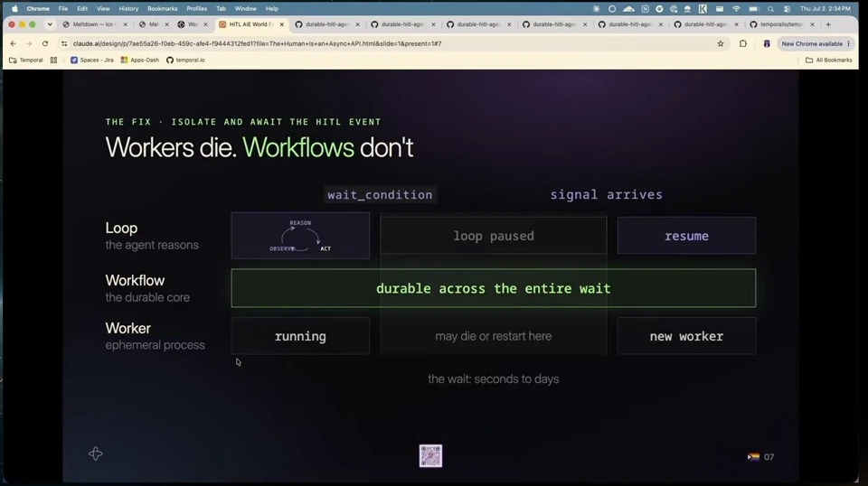Viewport: 868px width, 486px height.
Task: Click the 'wait_condition' code label
Action: tap(380, 194)
